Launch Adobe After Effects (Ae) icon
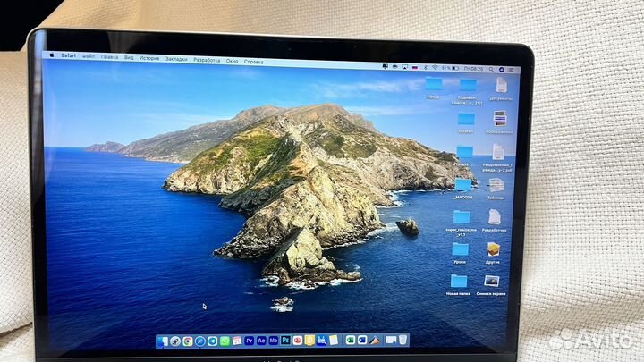 pyautogui.click(x=261, y=341)
